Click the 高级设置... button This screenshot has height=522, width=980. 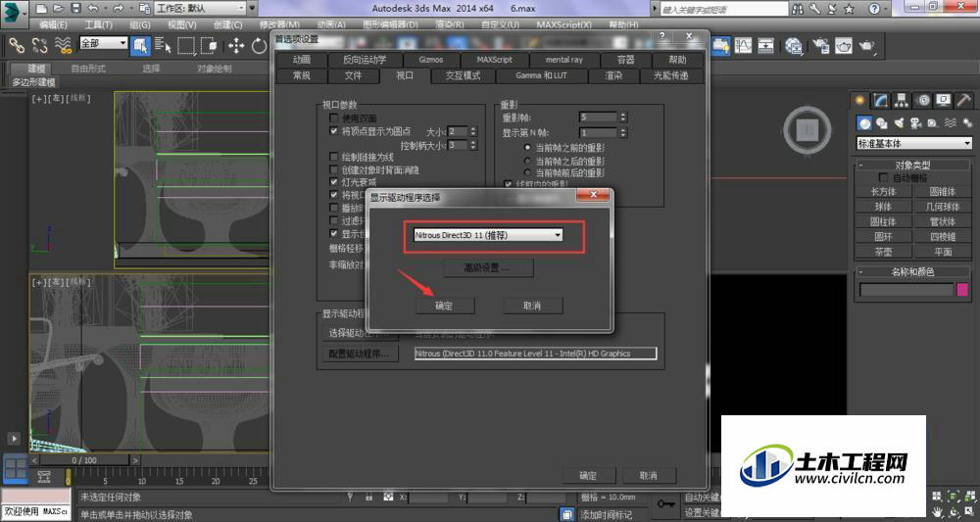tap(487, 268)
